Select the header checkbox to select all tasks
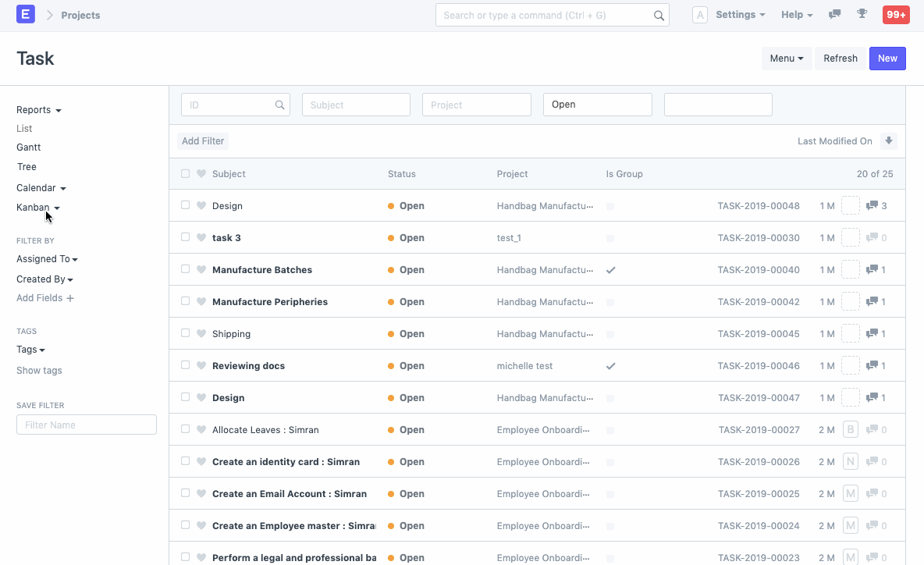 (x=185, y=173)
